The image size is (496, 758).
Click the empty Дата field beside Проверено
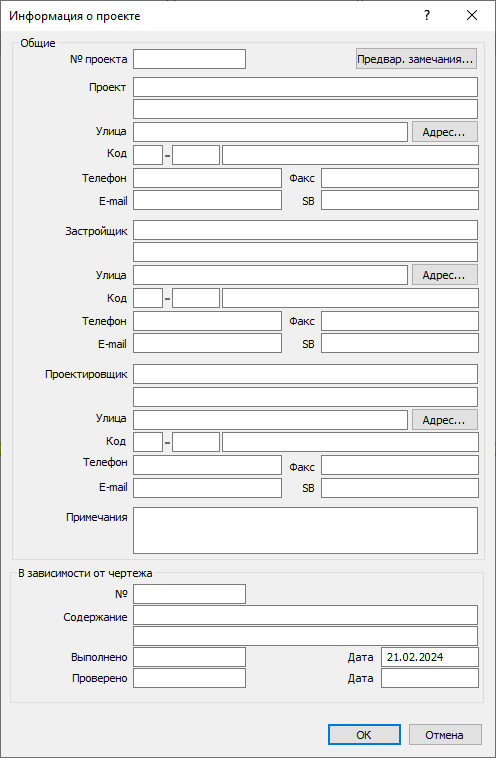[430, 678]
